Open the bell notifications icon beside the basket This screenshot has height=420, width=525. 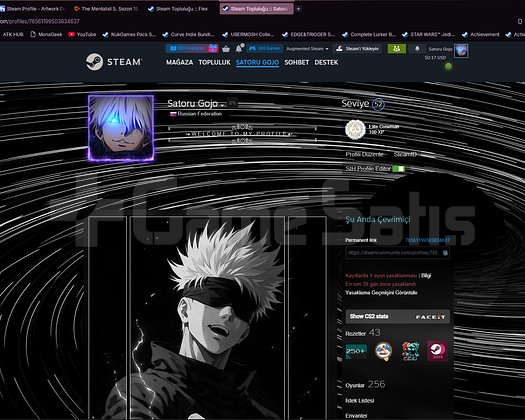(x=239, y=49)
